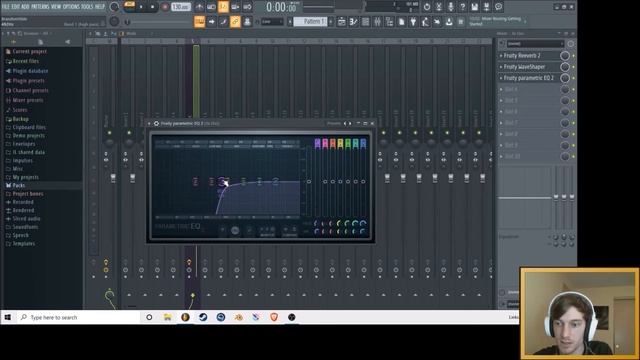Select the stamp tool icon

(x=247, y=22)
